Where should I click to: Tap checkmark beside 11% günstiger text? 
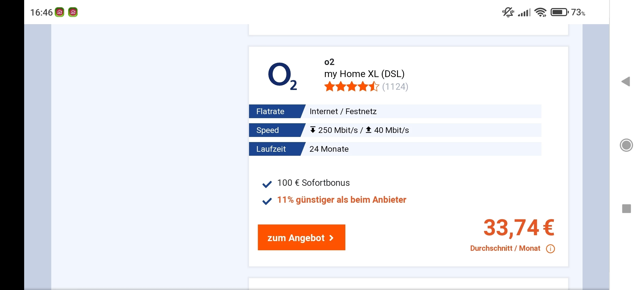click(267, 201)
